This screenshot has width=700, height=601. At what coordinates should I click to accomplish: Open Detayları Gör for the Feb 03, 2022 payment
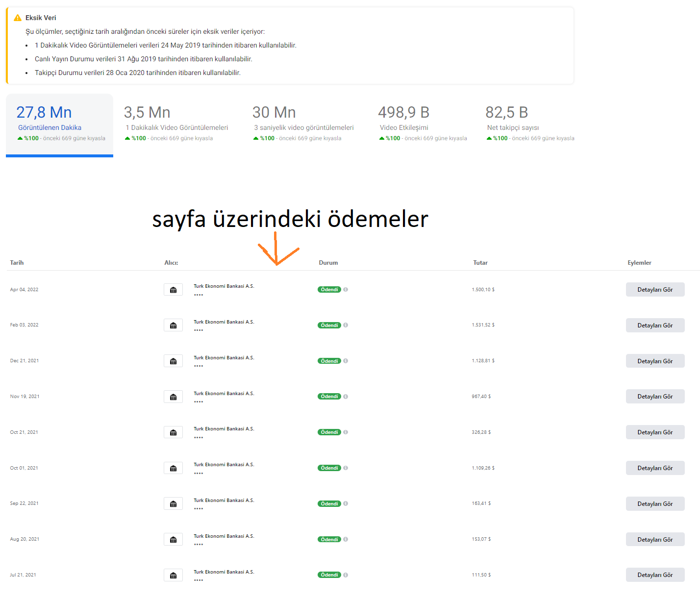coord(655,326)
